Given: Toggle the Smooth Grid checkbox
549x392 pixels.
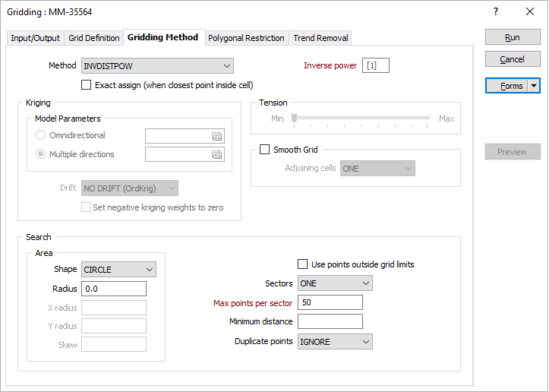Looking at the screenshot, I should pyautogui.click(x=264, y=150).
